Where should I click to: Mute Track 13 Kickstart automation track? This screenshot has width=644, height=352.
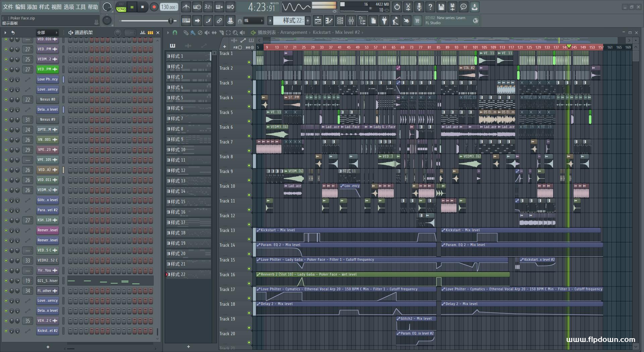pyautogui.click(x=249, y=239)
